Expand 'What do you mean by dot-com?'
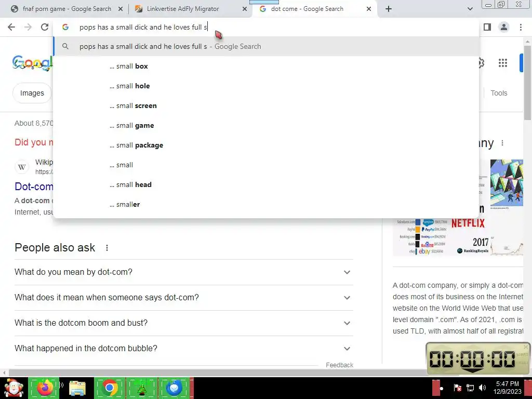Viewport: 532px width, 399px height. pos(183,272)
